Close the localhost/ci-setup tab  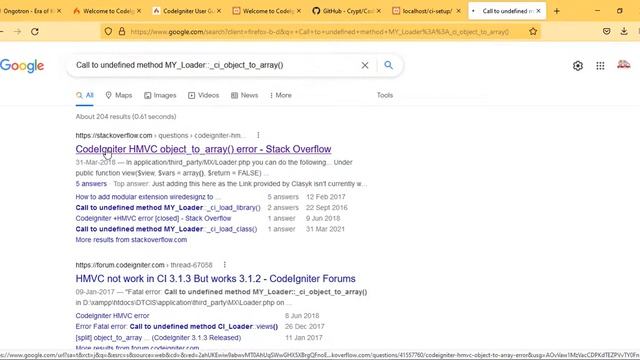458,11
